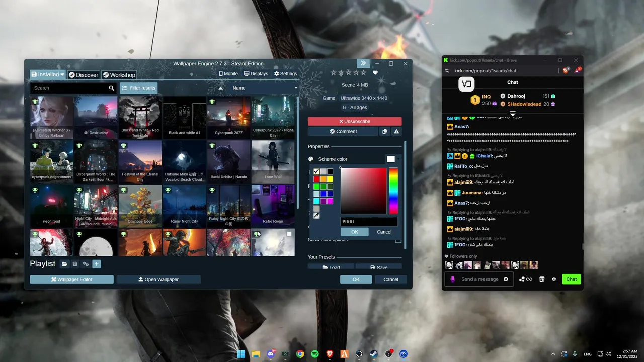644x362 pixels.
Task: Open File Explorer from the taskbar
Action: (x=256, y=354)
